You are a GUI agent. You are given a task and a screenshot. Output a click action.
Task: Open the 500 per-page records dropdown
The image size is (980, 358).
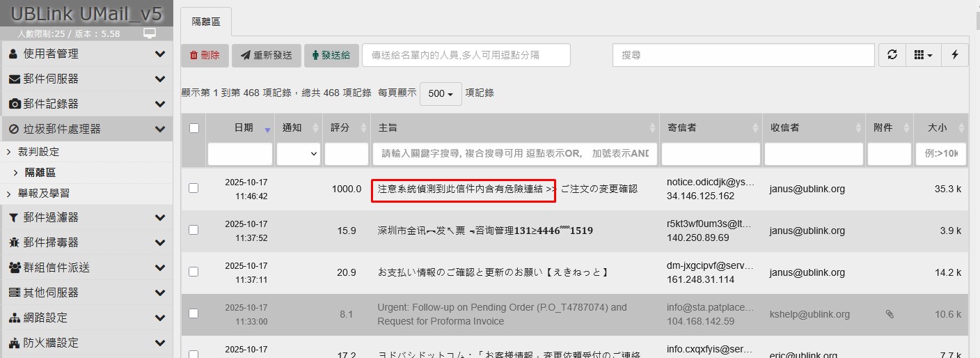(x=441, y=93)
